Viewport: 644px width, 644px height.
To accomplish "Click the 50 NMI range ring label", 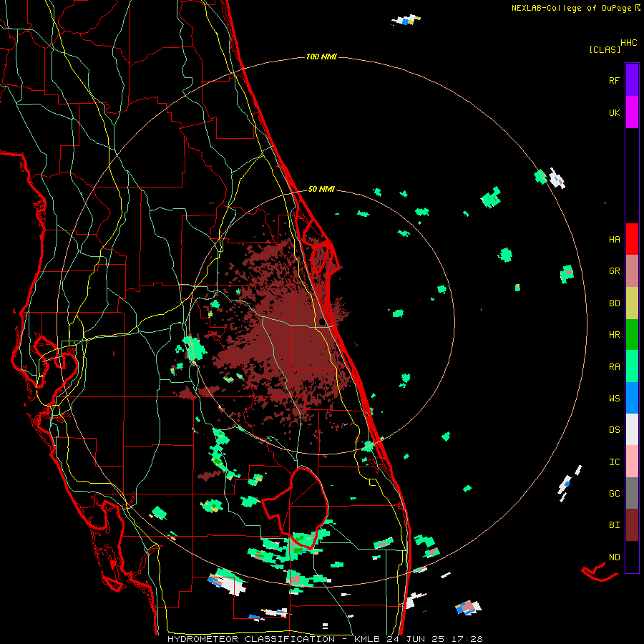I will point(321,189).
